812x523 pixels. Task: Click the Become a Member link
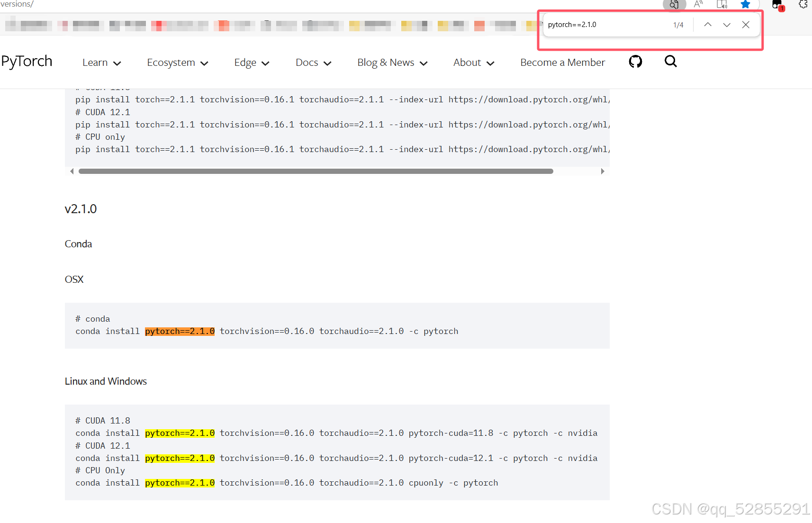click(x=562, y=63)
